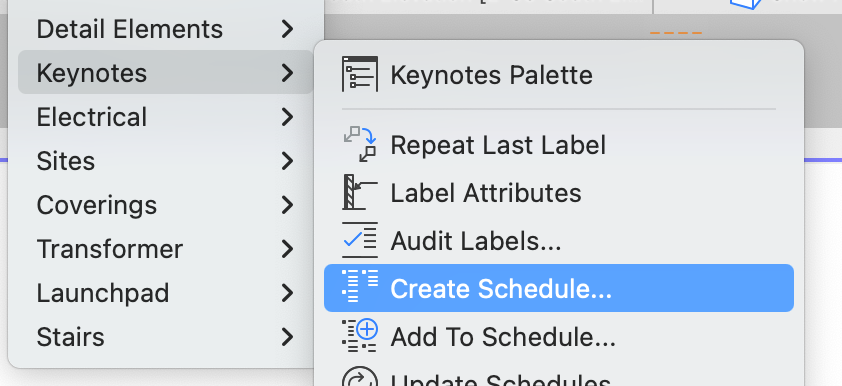Expand the Coverings submenu chevron
This screenshot has width=842, height=386.
click(288, 205)
